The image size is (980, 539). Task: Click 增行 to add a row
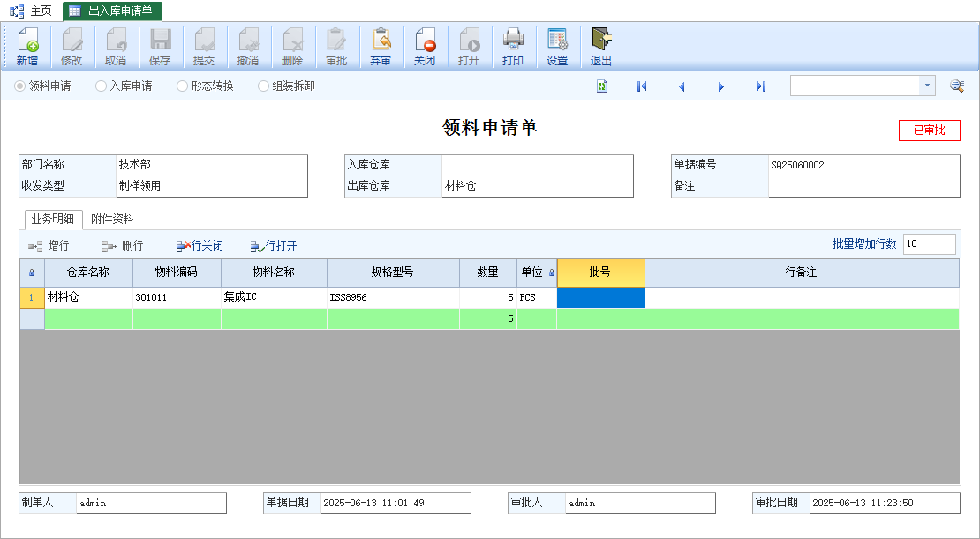pyautogui.click(x=49, y=246)
